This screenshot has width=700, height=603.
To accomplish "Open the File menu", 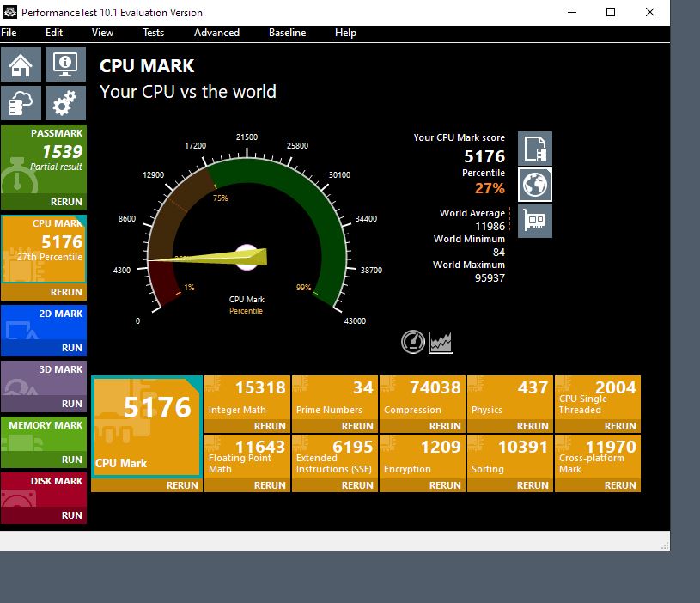I will (x=9, y=33).
